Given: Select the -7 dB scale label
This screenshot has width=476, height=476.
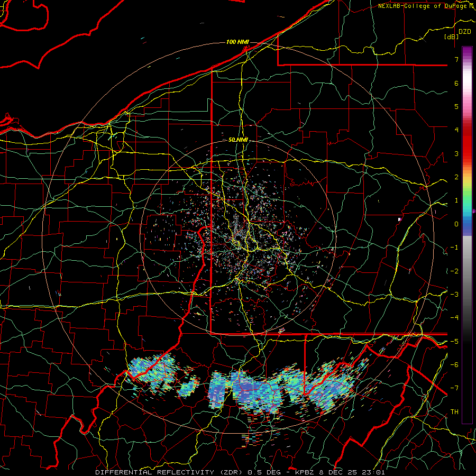Looking at the screenshot, I should 454,388.
